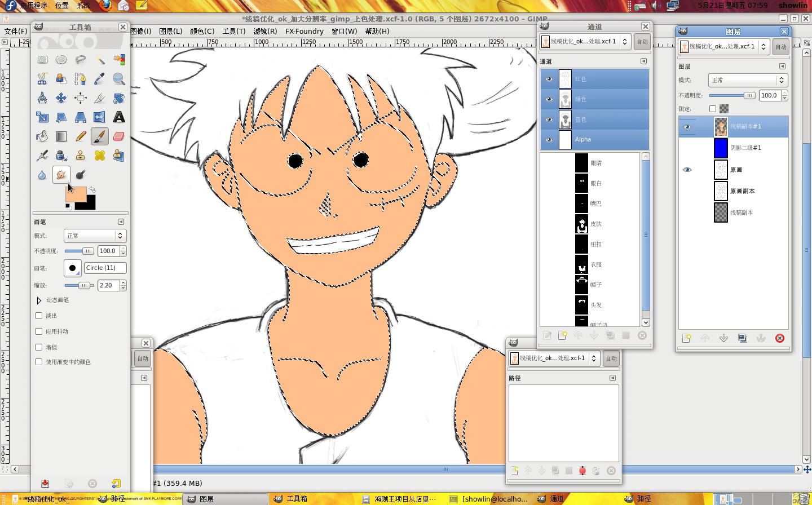Viewport: 812px width, 505px height.
Task: Select the Alignment tool
Action: pyautogui.click(x=81, y=98)
